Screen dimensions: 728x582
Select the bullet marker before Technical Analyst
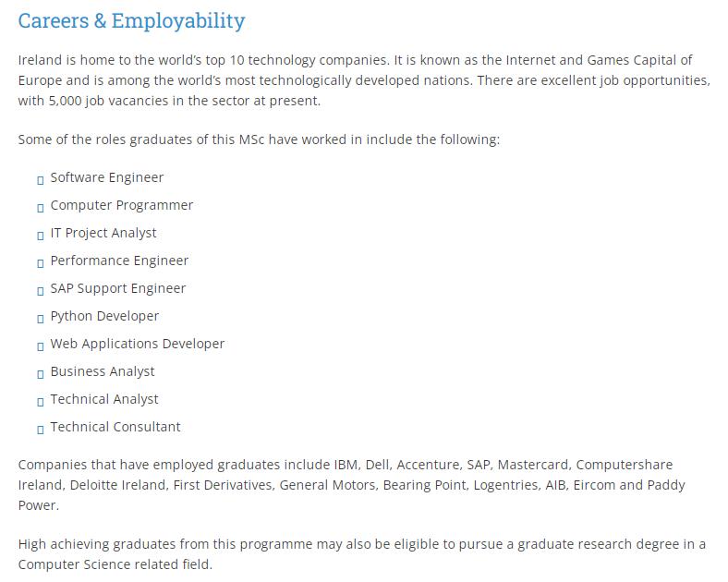41,401
